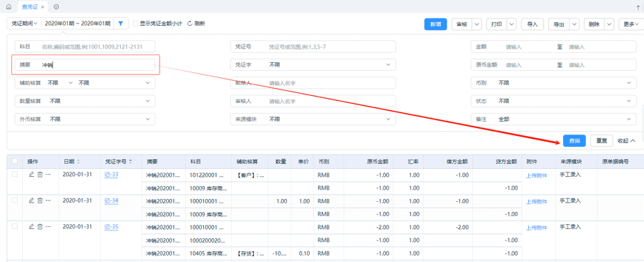The image size is (644, 262).
Task: Click the 导入 button
Action: (x=532, y=24)
